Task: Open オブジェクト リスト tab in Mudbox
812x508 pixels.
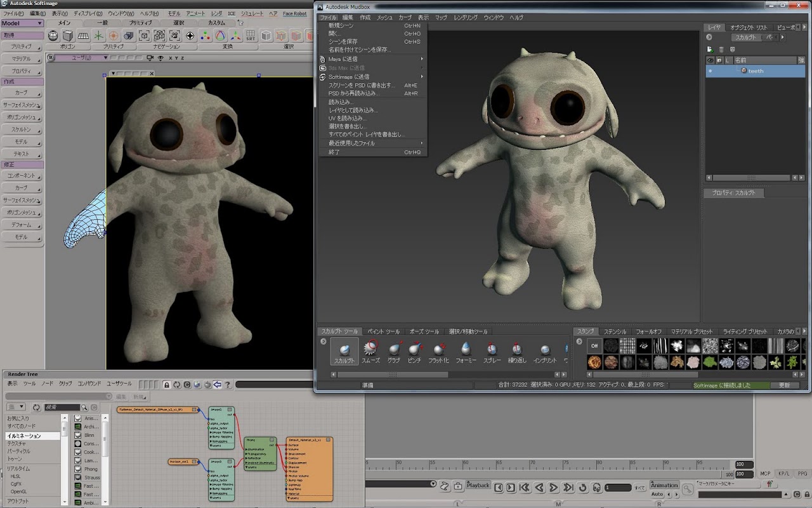Action: pyautogui.click(x=749, y=27)
